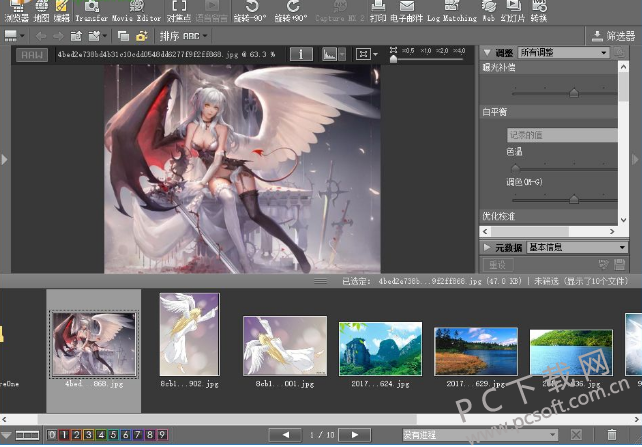Apply label 9
The image size is (642, 447).
tap(162, 434)
